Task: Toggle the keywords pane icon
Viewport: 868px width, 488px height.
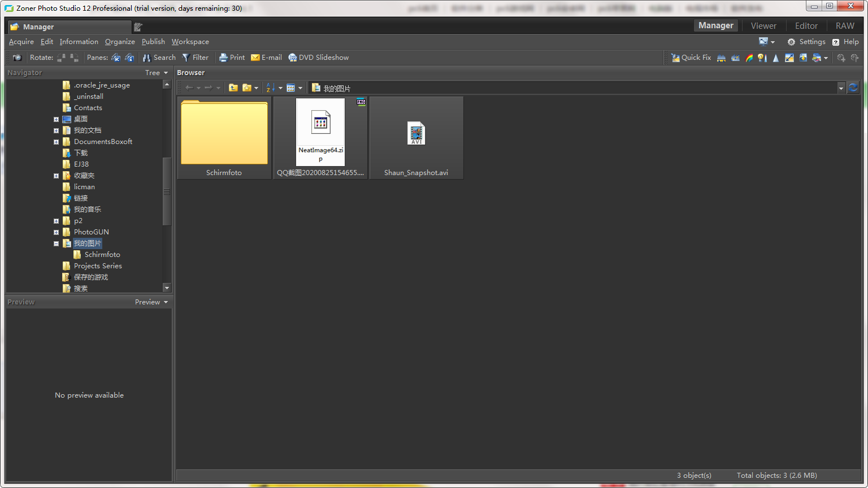Action: (x=116, y=58)
